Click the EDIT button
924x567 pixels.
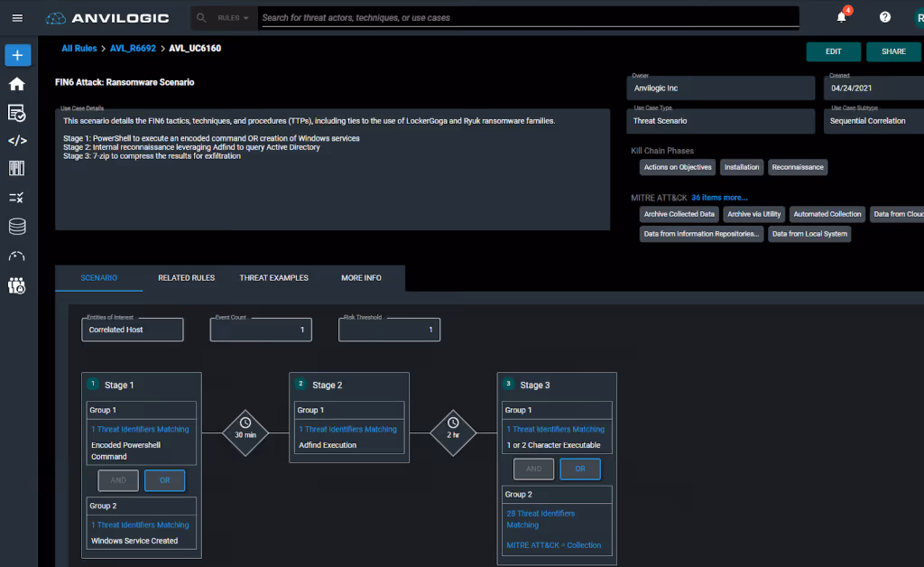833,51
